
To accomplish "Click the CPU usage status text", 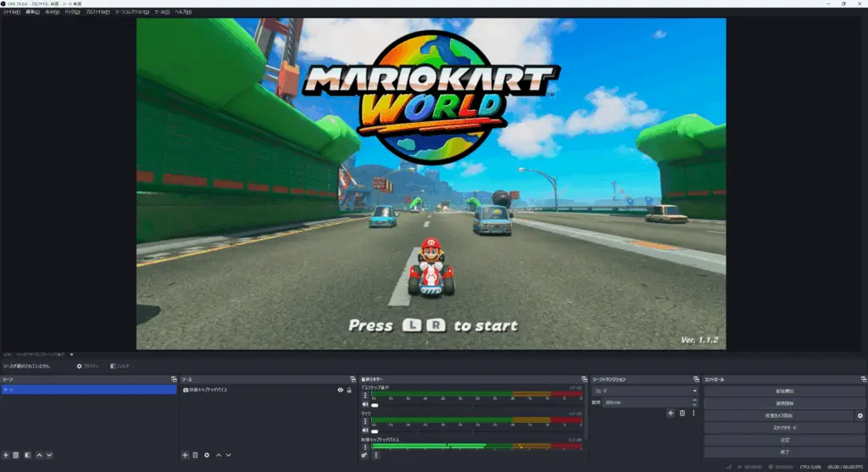I will click(810, 467).
